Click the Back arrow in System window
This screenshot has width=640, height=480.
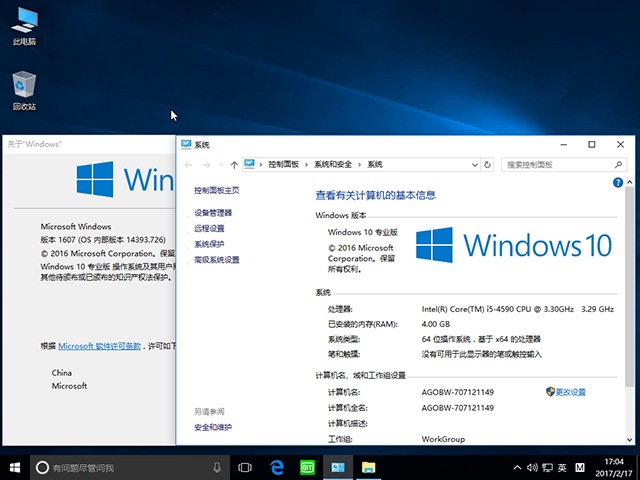[188, 165]
